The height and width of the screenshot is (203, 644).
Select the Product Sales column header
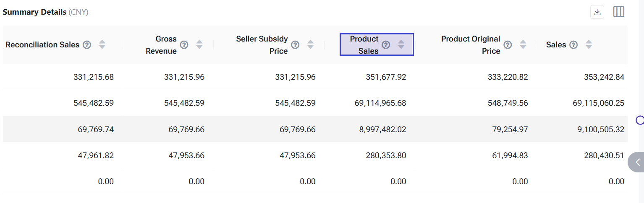pos(364,45)
